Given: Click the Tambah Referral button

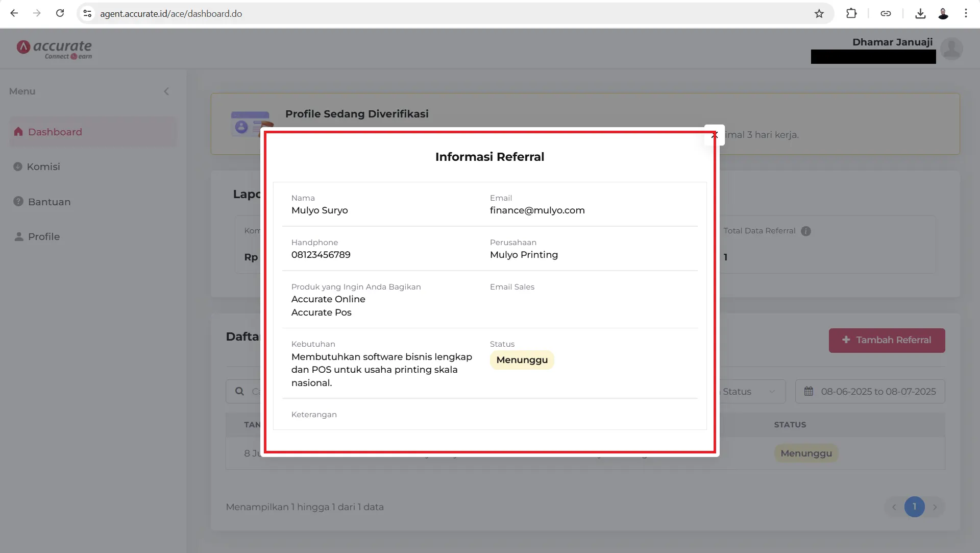Looking at the screenshot, I should 887,340.
